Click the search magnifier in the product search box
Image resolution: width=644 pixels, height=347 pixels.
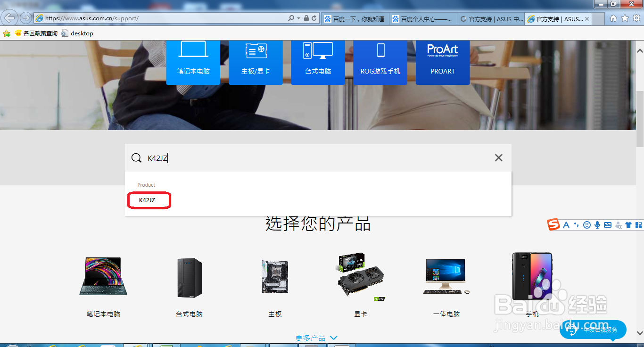click(136, 157)
